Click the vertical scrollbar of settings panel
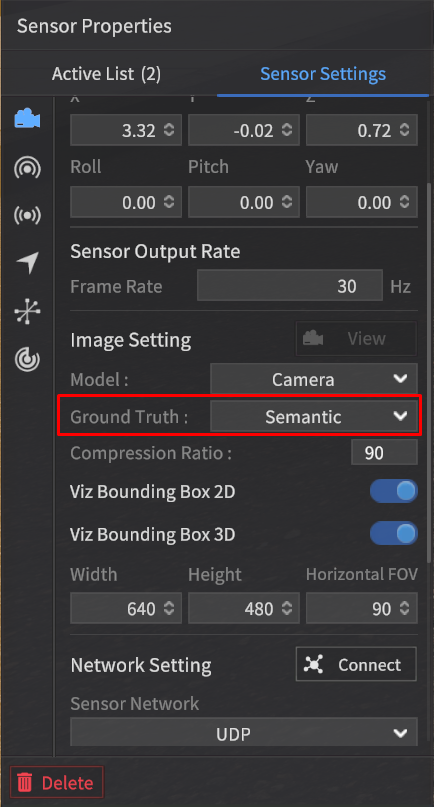The image size is (434, 807). point(430,372)
